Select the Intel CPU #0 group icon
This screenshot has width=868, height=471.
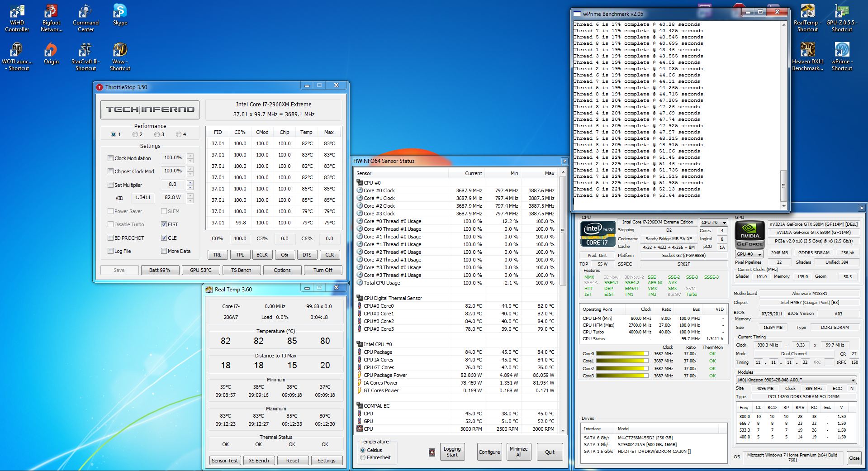[360, 344]
